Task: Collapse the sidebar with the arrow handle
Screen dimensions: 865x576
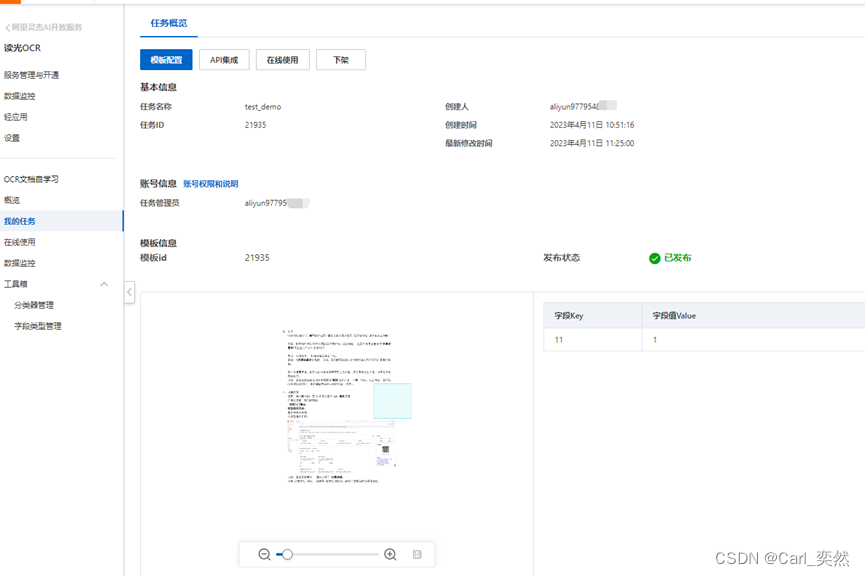Action: [x=129, y=292]
